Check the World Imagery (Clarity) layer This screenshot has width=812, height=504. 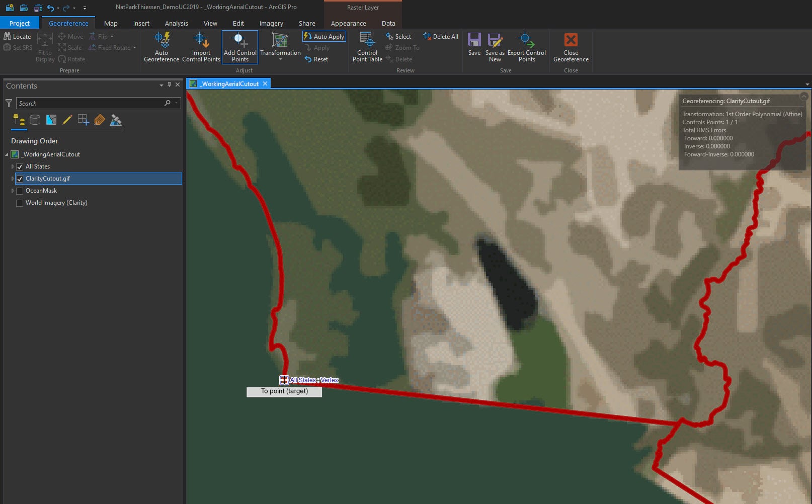[20, 203]
